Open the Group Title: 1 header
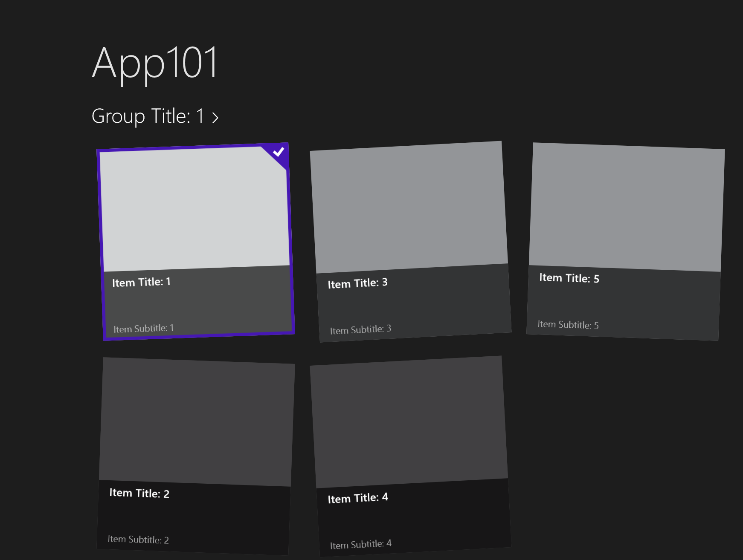Image resolution: width=743 pixels, height=560 pixels. pos(148,116)
